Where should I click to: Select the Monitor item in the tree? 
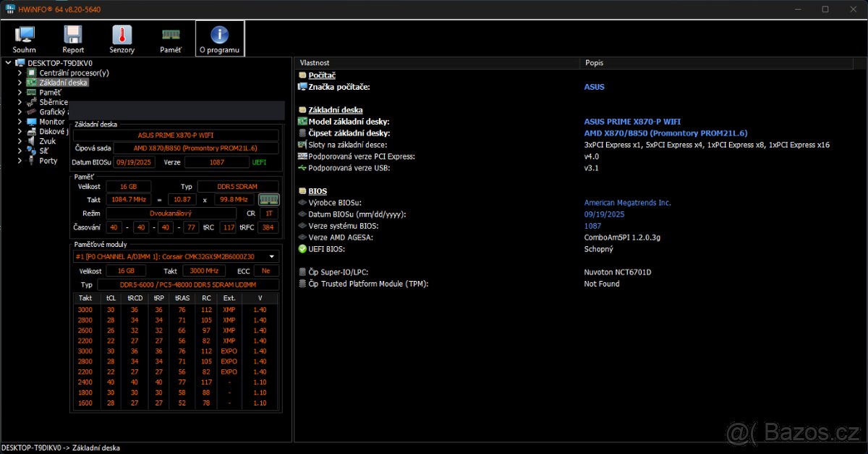[51, 122]
